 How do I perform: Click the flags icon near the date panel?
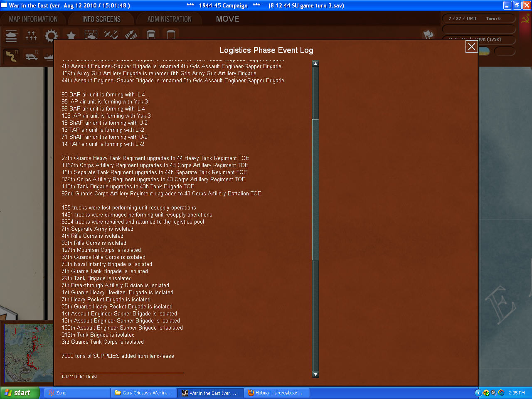(x=428, y=35)
